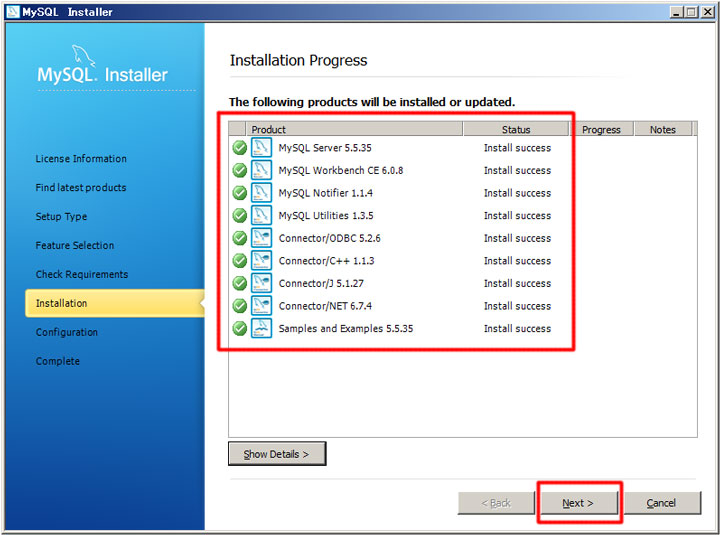The height and width of the screenshot is (535, 720).
Task: Click the Notes column header
Action: [x=663, y=130]
